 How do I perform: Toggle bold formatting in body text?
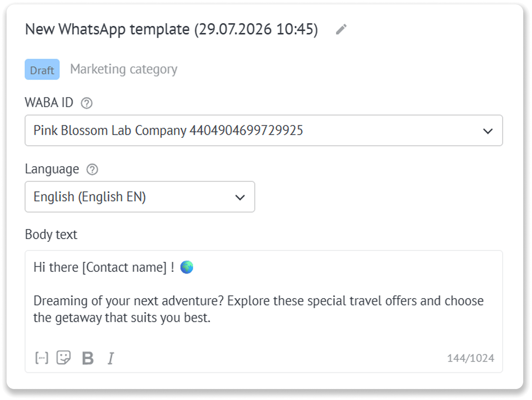point(88,358)
